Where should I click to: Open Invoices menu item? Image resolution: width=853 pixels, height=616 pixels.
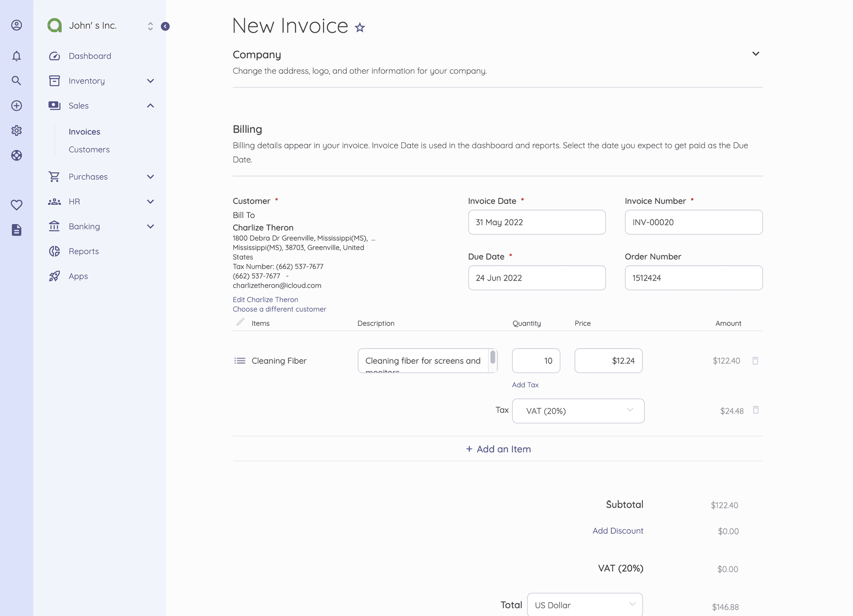tap(85, 131)
